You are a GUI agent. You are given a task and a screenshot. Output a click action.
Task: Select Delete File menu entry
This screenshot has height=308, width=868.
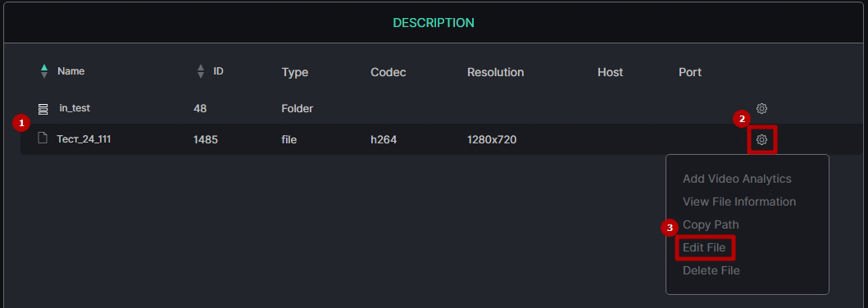(711, 270)
